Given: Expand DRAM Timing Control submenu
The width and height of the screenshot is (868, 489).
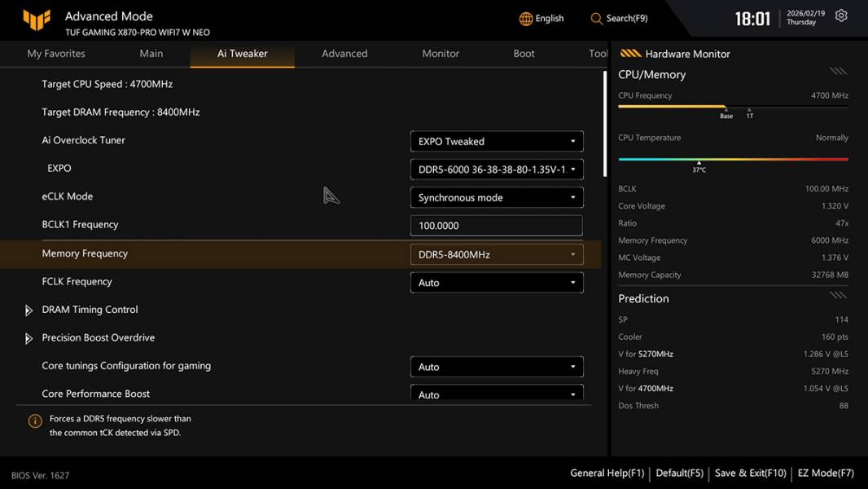Looking at the screenshot, I should coord(29,311).
